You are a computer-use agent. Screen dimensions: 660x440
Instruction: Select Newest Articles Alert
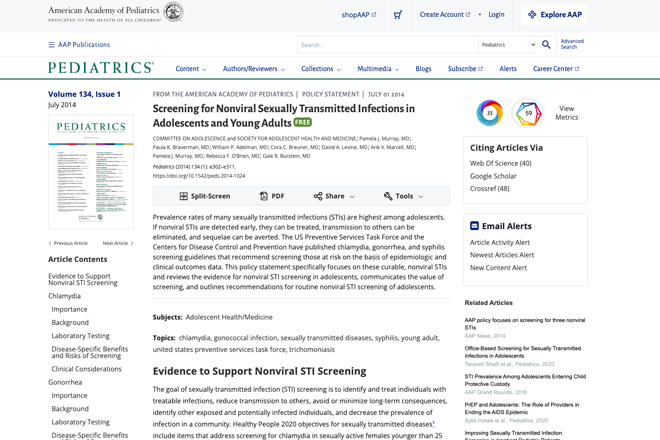tap(502, 255)
